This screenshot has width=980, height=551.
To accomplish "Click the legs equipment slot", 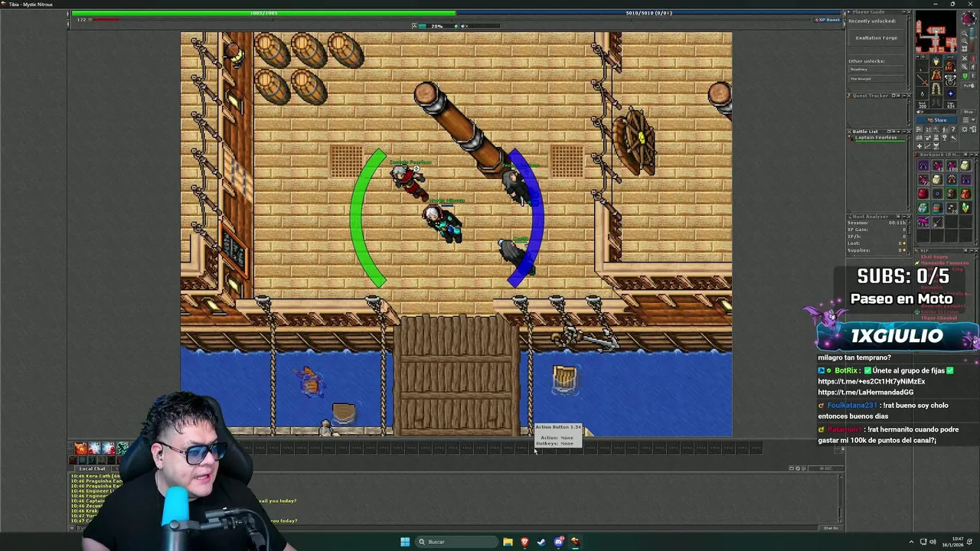I will coord(936,88).
